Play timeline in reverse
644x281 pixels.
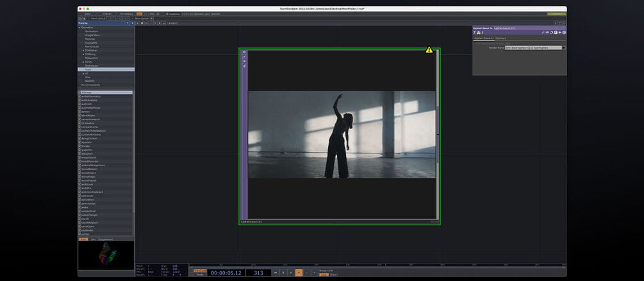(x=291, y=273)
